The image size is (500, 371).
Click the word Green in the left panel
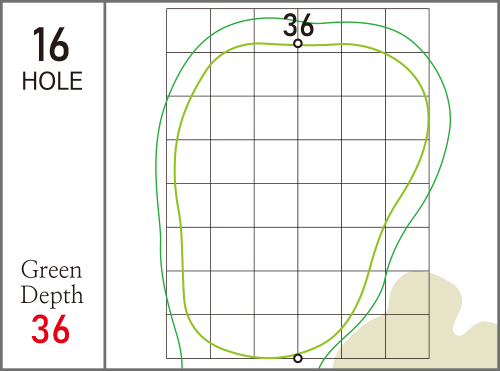point(51,270)
